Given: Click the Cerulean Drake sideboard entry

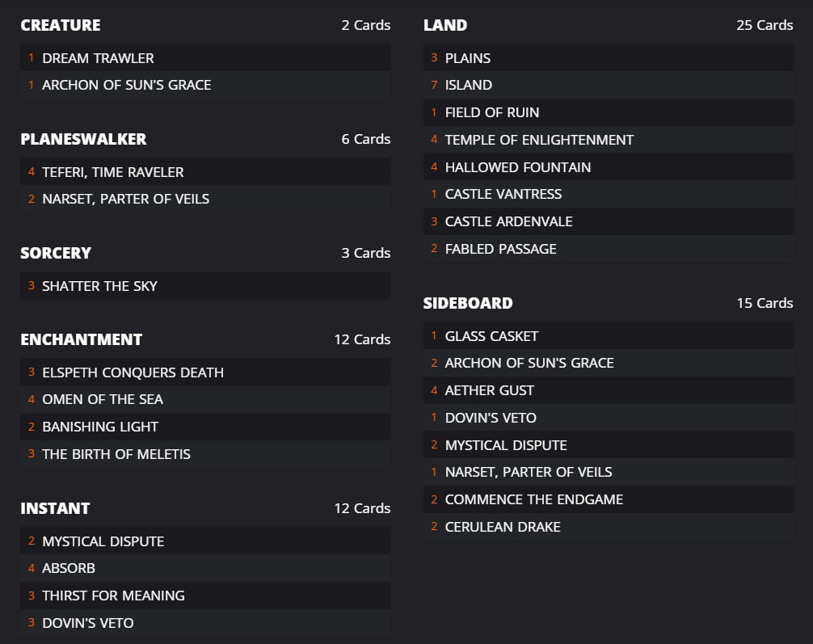Looking at the screenshot, I should click(502, 527).
